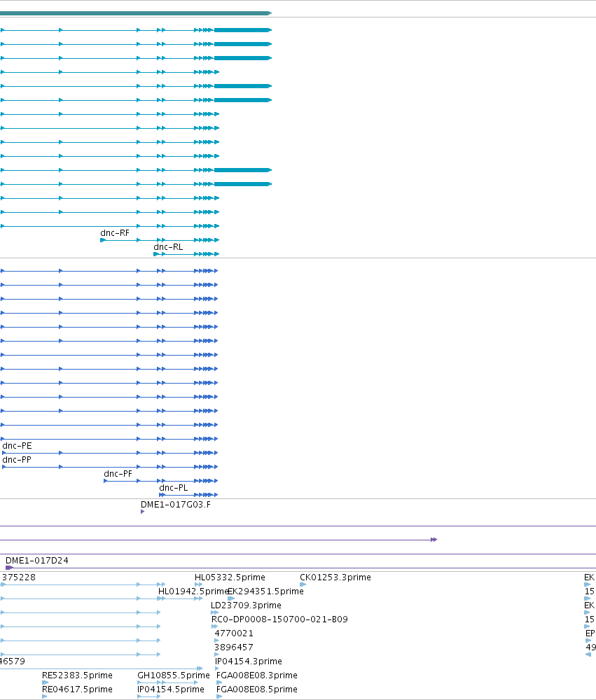The height and width of the screenshot is (700, 596).
Task: Select the purple double-arrow feature end marker
Action: pyautogui.click(x=434, y=540)
